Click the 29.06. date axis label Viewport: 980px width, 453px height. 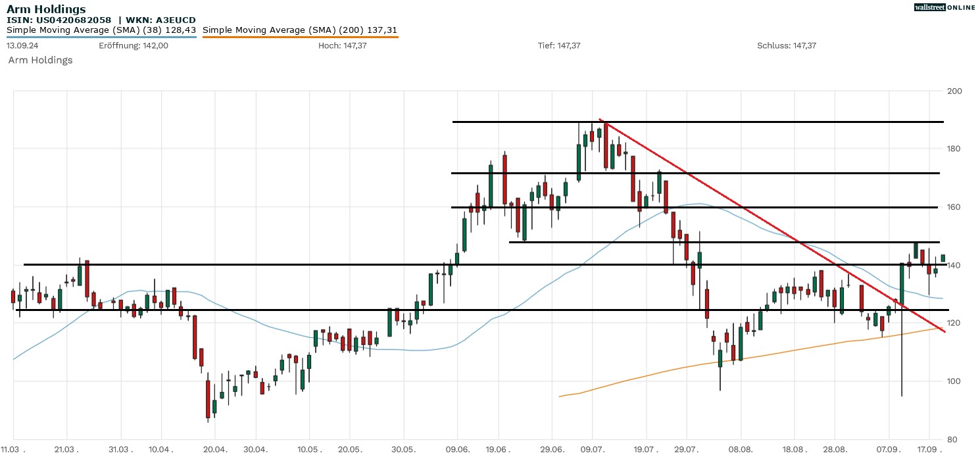click(x=552, y=449)
